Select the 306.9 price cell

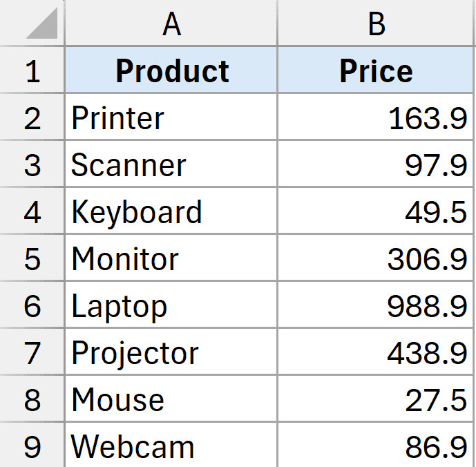click(376, 259)
